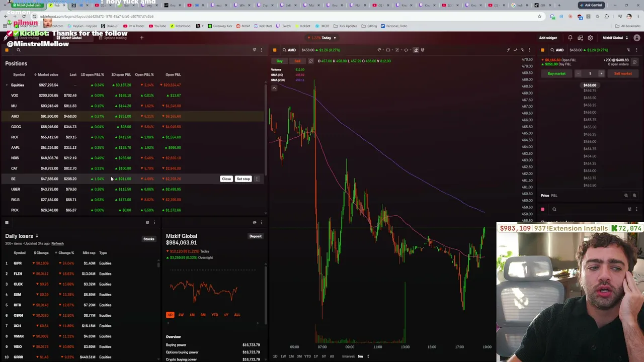Open the trend line tool dropdown
This screenshot has height=362, width=644.
[380, 50]
